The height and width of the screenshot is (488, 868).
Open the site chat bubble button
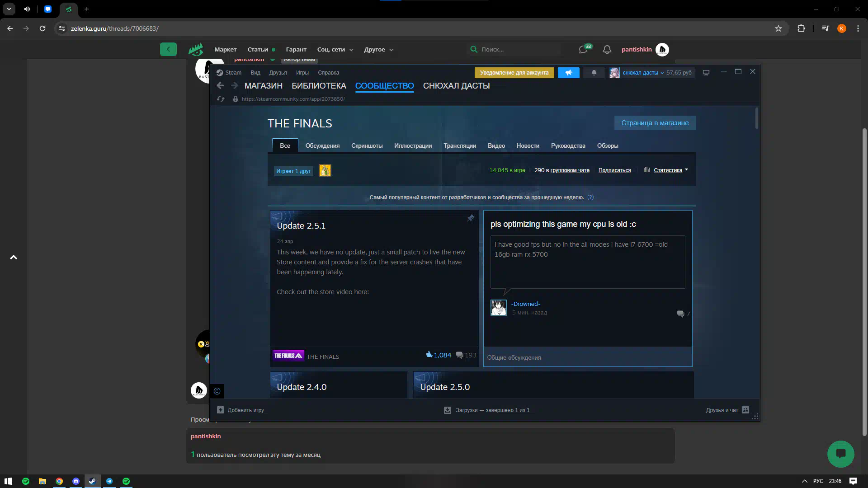(x=841, y=454)
